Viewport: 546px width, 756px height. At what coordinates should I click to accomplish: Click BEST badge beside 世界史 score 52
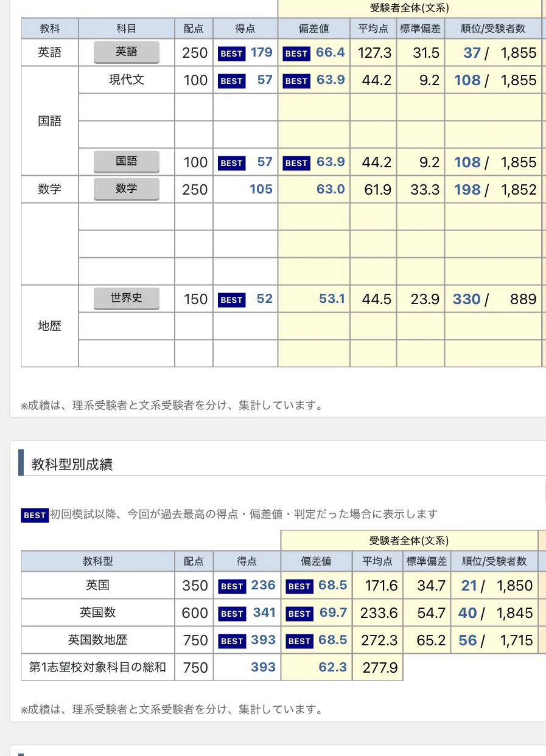coord(231,300)
